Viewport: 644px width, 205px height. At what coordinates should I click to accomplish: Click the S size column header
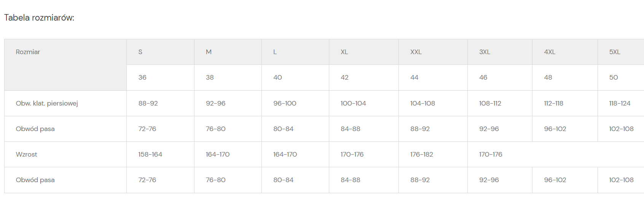[x=140, y=52]
